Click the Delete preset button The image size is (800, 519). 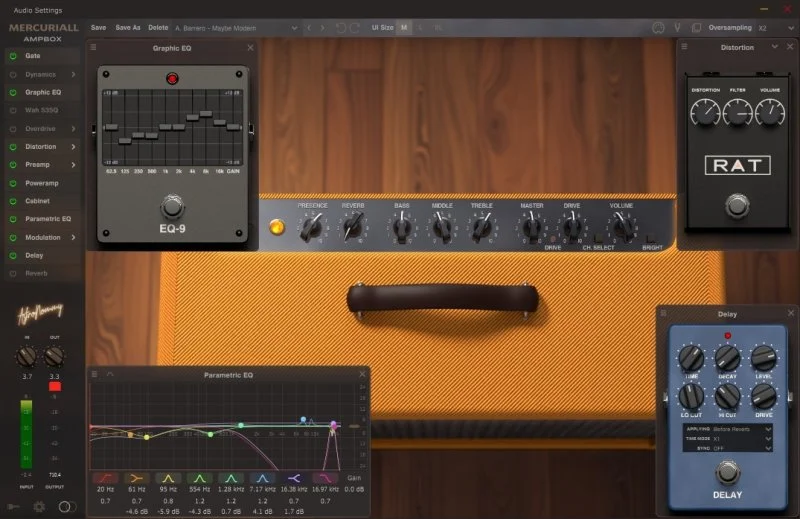coord(158,28)
